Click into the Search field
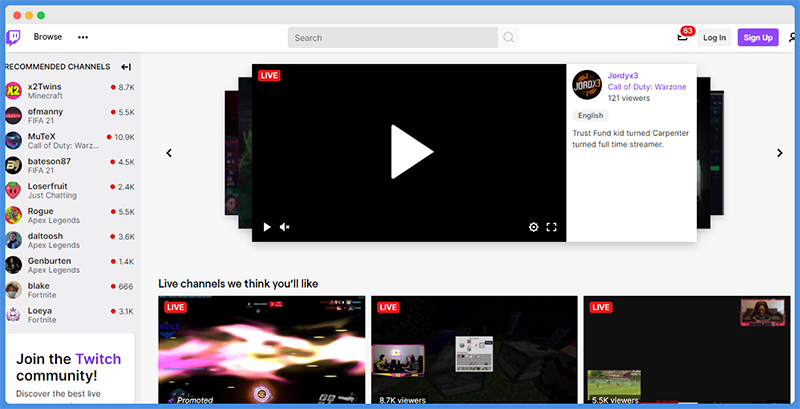This screenshot has height=409, width=800. (393, 38)
